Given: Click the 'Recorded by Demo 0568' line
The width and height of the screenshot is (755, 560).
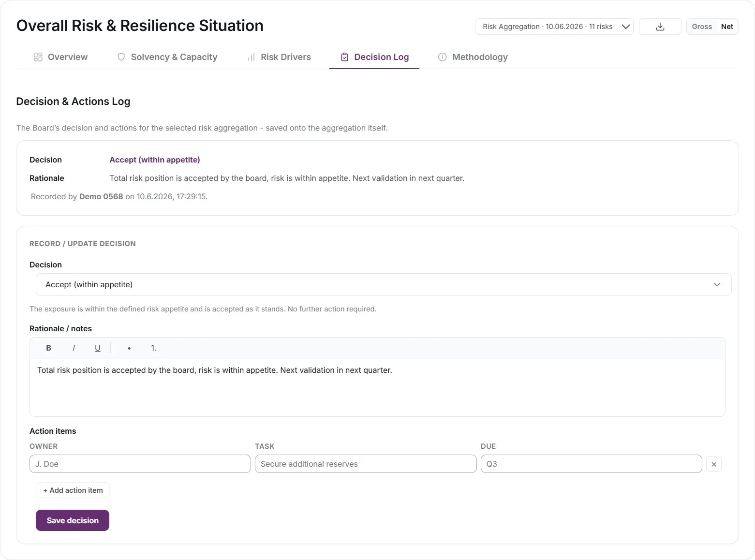Looking at the screenshot, I should (x=119, y=196).
